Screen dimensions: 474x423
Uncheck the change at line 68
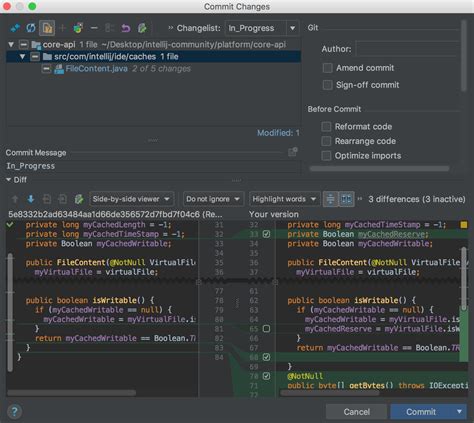266,357
